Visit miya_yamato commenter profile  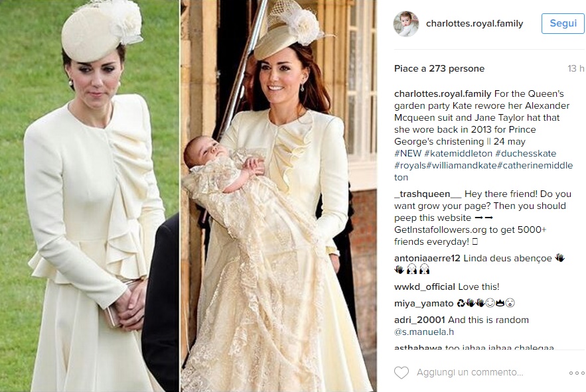(x=424, y=303)
